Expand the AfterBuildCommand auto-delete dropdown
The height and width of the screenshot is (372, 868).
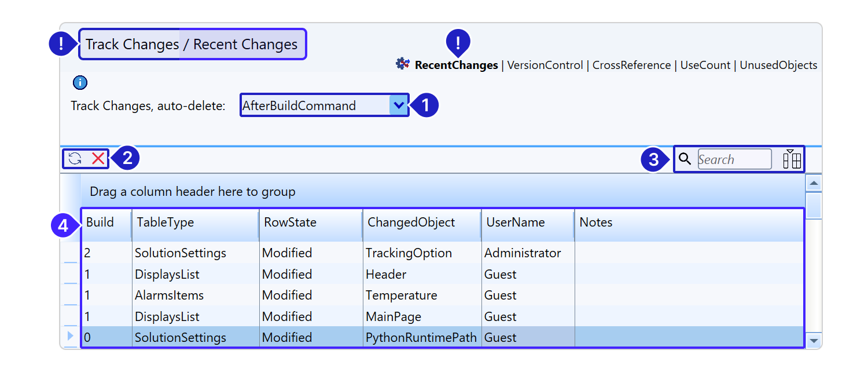[x=398, y=105]
